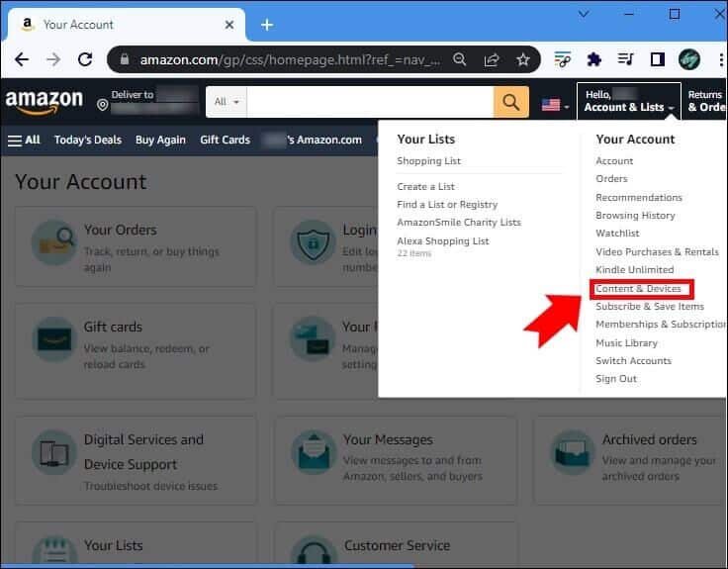
Task: Open Browsing History
Action: [635, 216]
